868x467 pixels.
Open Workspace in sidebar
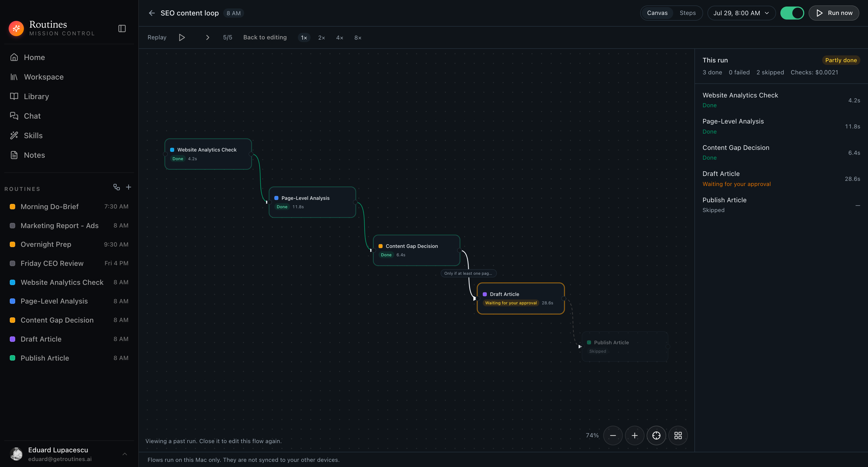tap(69, 77)
